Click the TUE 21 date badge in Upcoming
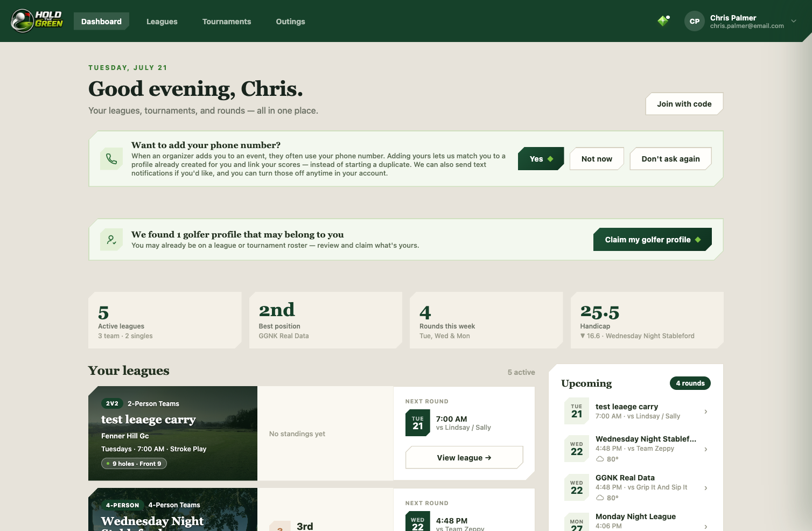812x531 pixels. [x=577, y=411]
